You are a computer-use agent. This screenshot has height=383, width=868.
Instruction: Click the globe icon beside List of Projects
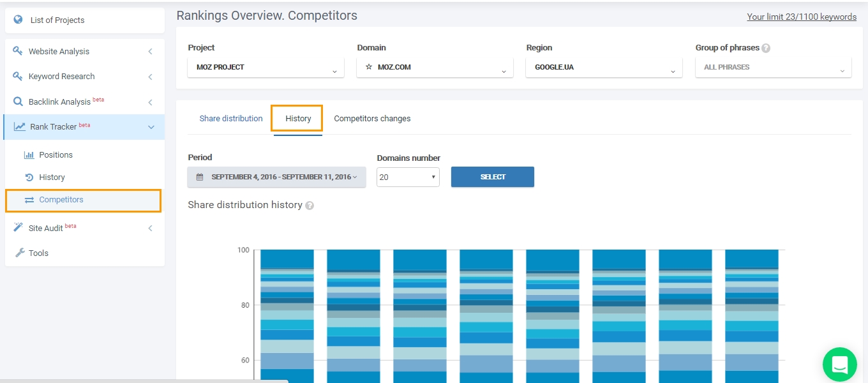(x=19, y=20)
